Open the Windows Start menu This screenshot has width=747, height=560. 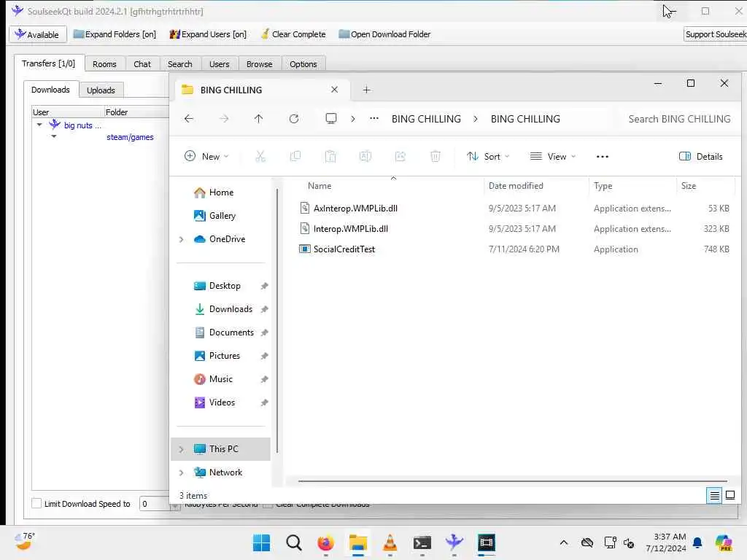261,542
